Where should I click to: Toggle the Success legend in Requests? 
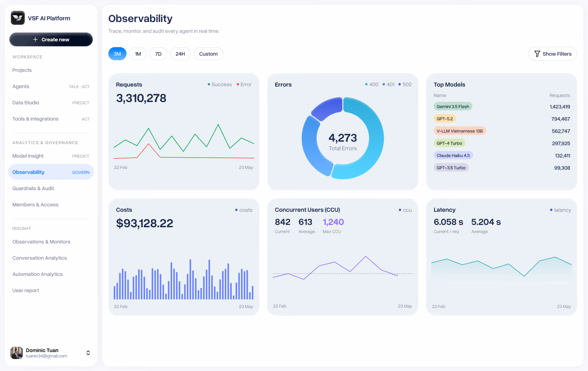(x=220, y=84)
